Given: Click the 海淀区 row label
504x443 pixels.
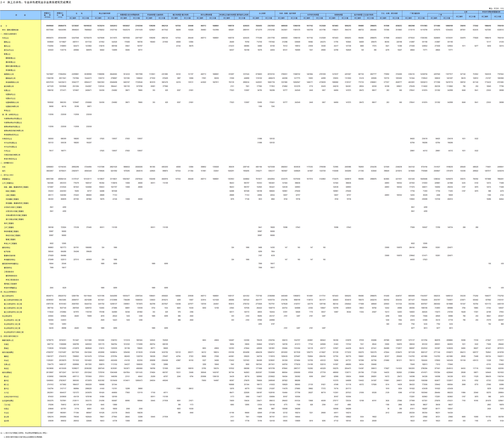Looking at the screenshot, I should click(6, 369).
